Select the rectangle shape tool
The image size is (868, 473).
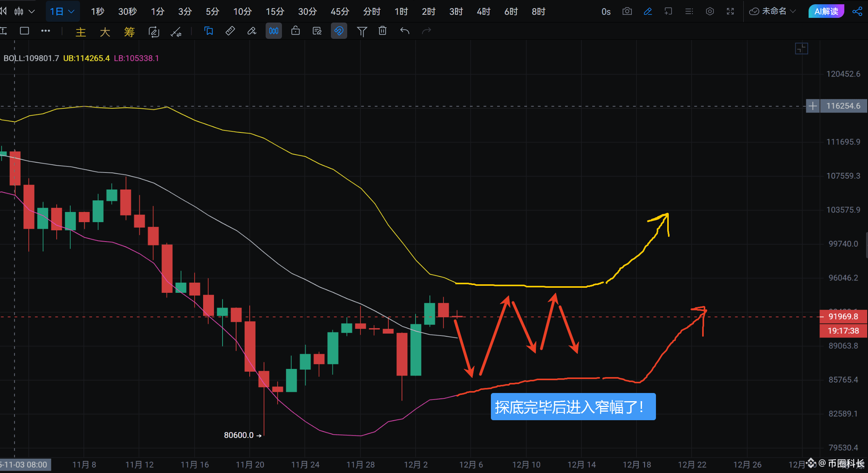click(24, 31)
